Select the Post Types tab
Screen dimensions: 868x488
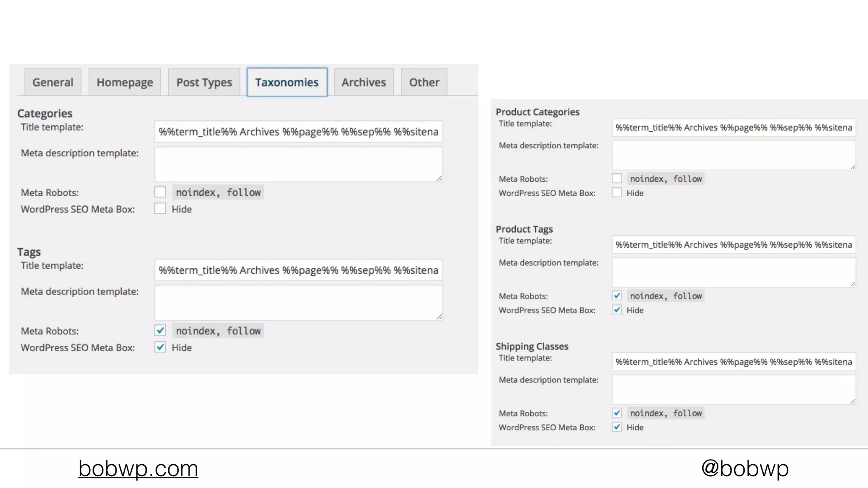click(204, 82)
